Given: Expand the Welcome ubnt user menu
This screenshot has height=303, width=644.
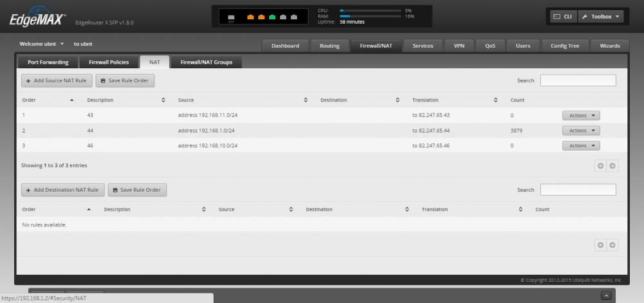Looking at the screenshot, I should (x=43, y=44).
